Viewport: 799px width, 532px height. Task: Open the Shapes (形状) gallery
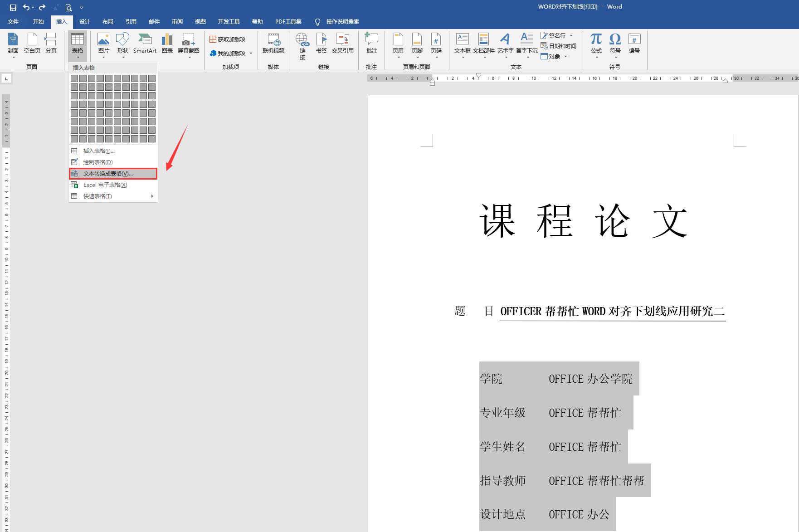point(123,45)
